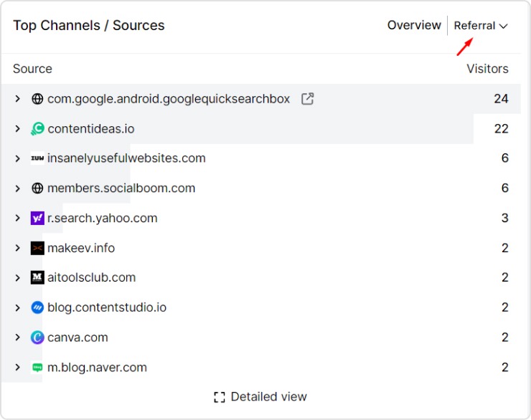
Task: Expand the members.socialboom.com row chevron
Action: pos(18,188)
